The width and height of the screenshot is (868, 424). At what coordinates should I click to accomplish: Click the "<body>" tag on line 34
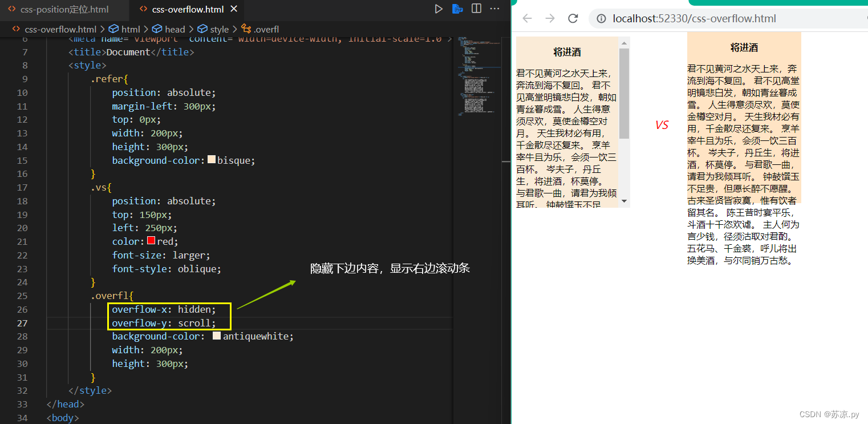click(63, 418)
